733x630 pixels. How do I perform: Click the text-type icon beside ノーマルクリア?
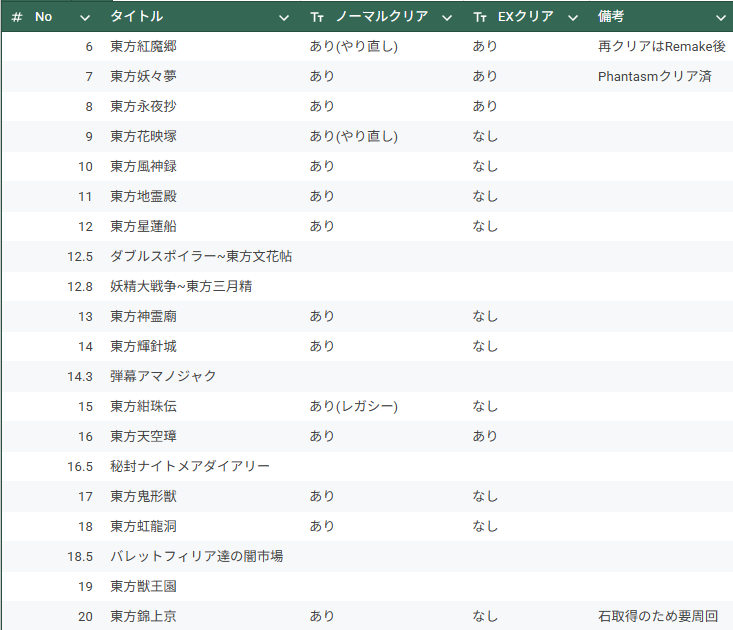pos(317,17)
